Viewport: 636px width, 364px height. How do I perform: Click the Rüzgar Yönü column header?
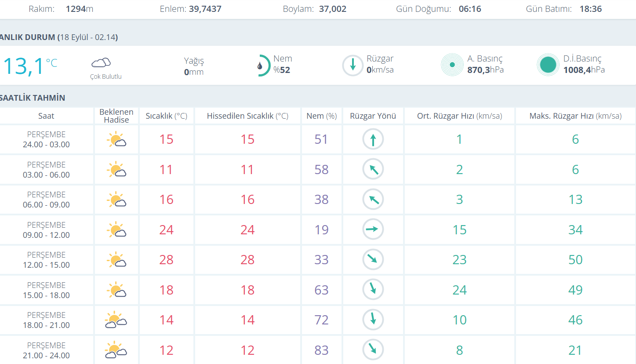tap(373, 116)
